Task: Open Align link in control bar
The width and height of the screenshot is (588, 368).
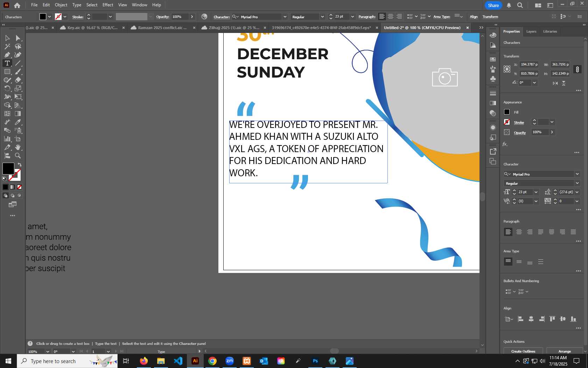Action: tap(474, 17)
